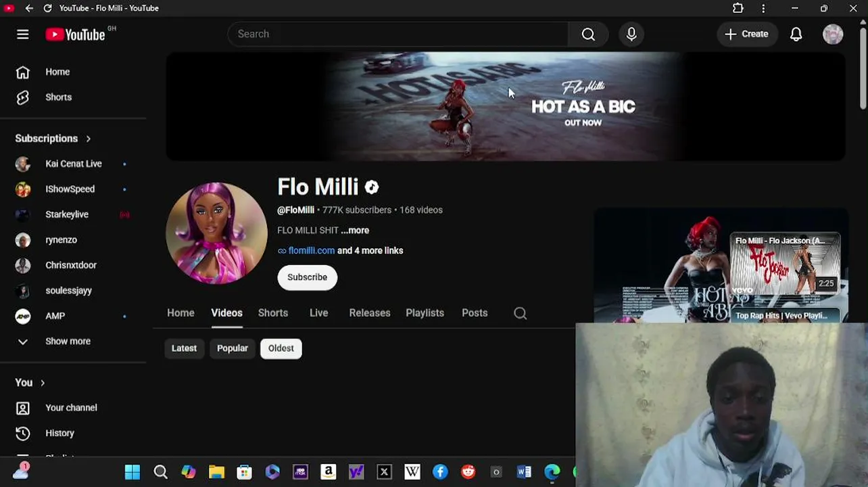Screen dimensions: 868x487
Task: Sort videos by Latest
Action: tap(184, 348)
